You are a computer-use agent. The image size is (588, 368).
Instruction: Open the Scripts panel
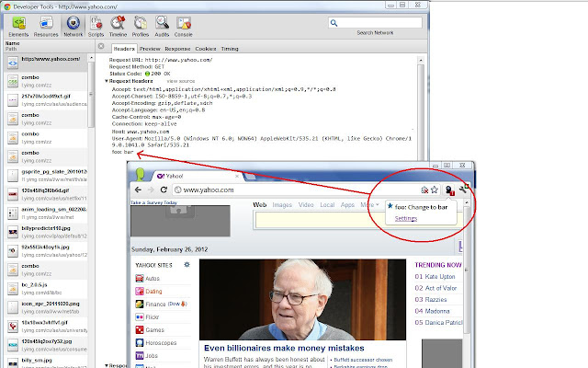95,26
